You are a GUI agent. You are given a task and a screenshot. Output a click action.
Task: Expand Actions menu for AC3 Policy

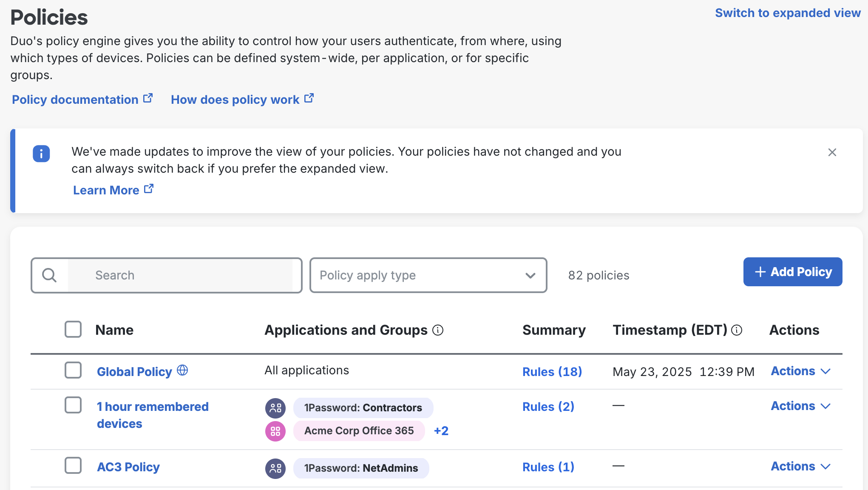point(800,466)
